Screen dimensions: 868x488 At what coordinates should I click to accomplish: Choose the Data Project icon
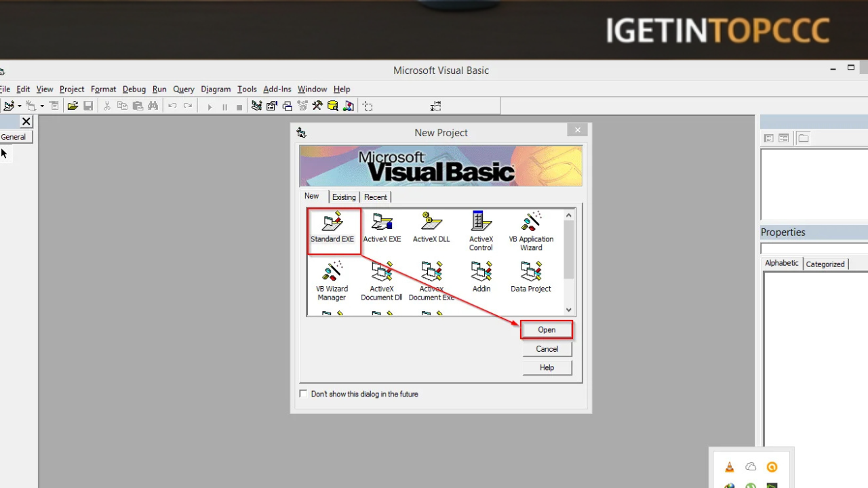tap(531, 277)
